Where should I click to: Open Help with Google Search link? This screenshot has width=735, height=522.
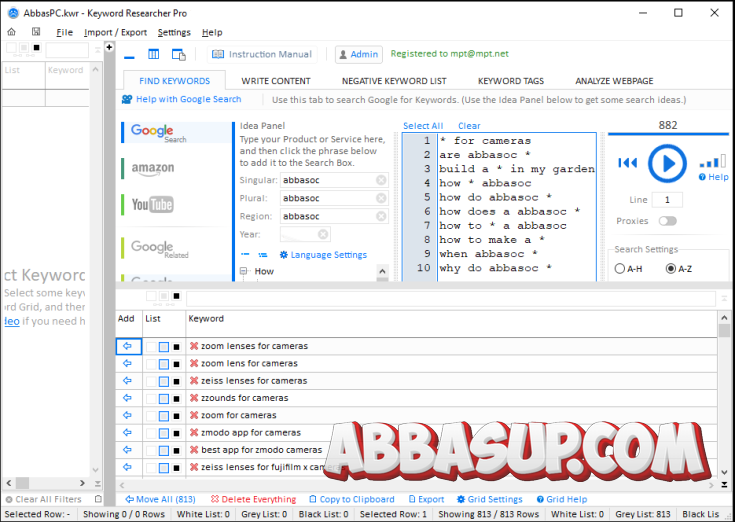(181, 99)
